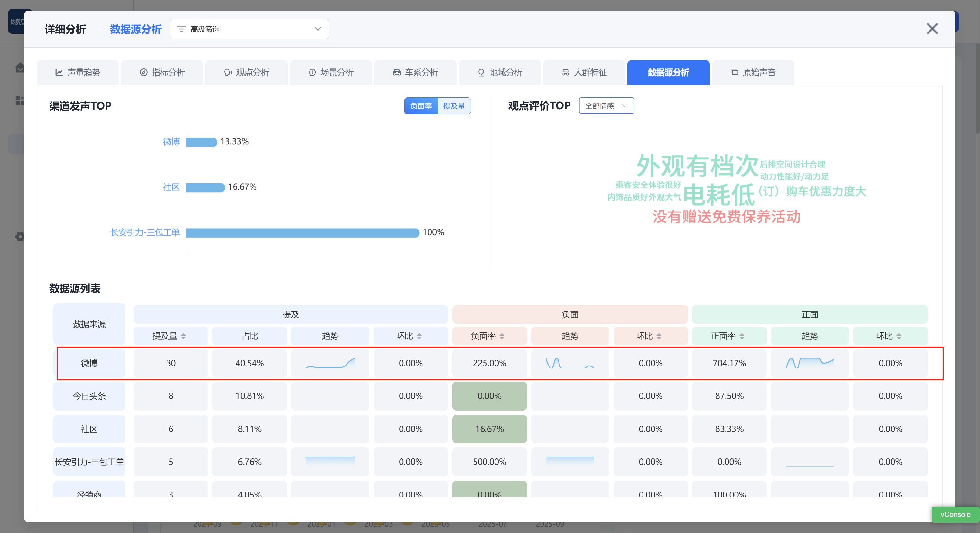Click the 场景分析 clock icon
The image size is (980, 533).
tap(312, 72)
